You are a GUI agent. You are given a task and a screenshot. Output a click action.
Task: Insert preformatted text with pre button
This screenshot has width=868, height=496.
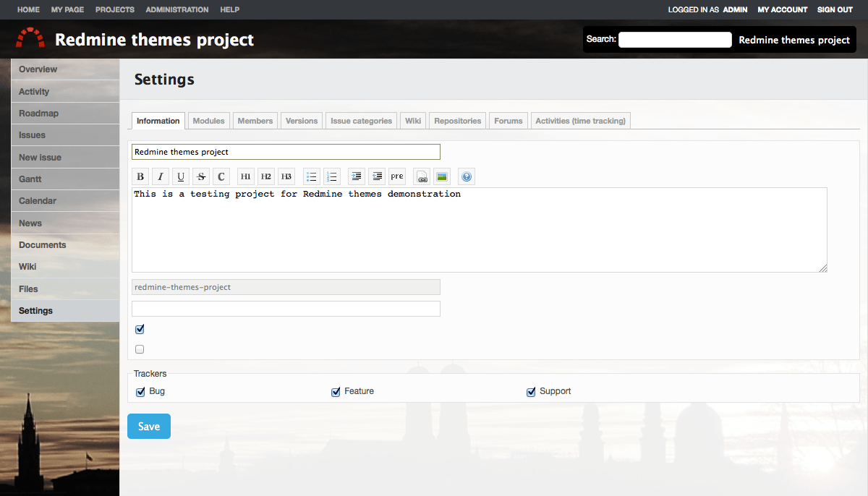pyautogui.click(x=397, y=176)
